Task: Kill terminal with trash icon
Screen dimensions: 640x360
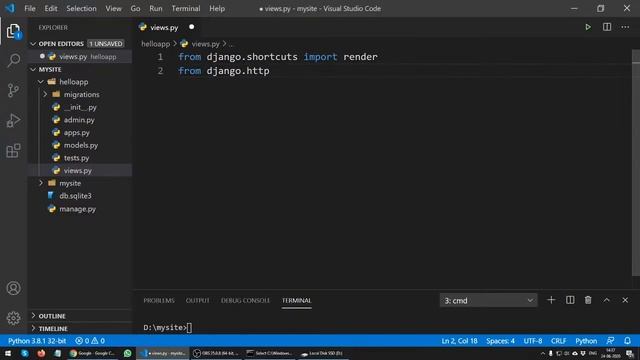Action: pyautogui.click(x=588, y=300)
